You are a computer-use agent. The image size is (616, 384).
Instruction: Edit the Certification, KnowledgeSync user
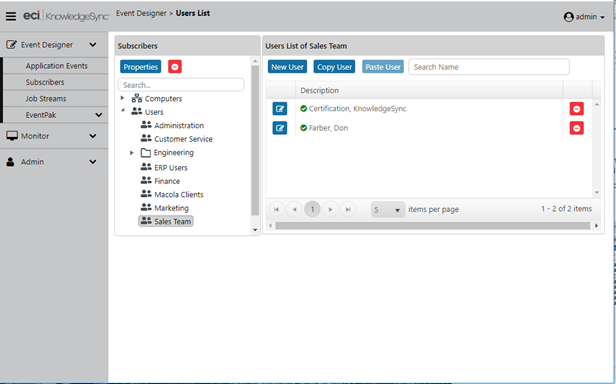click(280, 108)
